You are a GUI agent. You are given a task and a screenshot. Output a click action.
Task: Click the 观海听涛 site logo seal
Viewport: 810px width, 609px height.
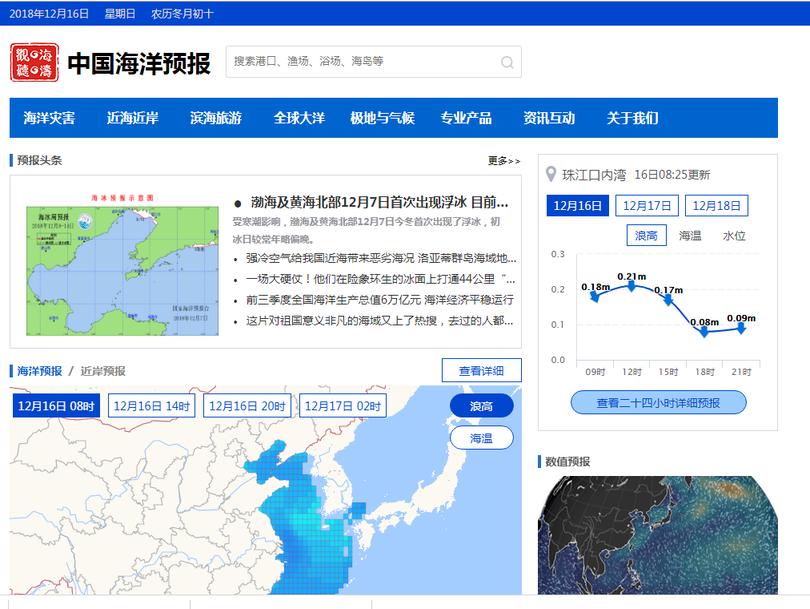[x=35, y=62]
